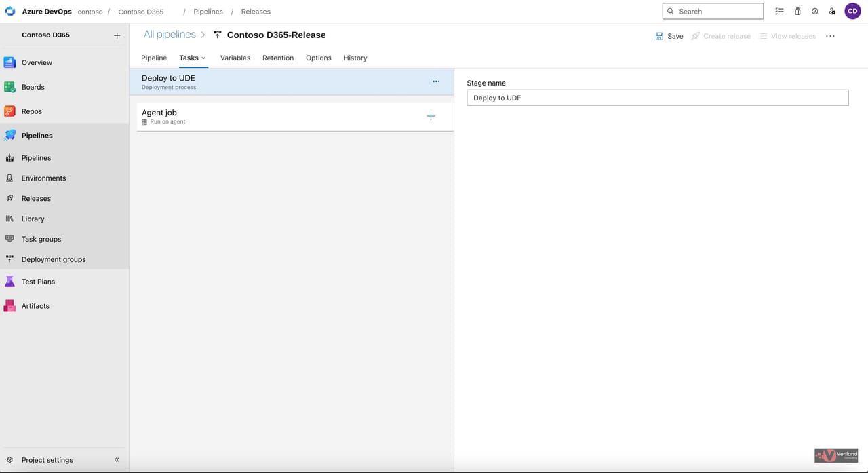Click the release pipeline icon before the title
Viewport: 868px width, 473px height.
218,35
